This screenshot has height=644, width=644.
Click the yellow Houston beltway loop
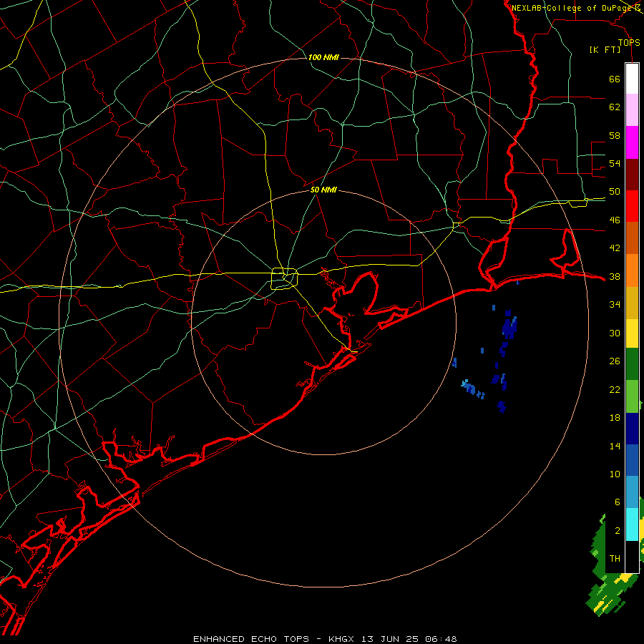pyautogui.click(x=284, y=279)
